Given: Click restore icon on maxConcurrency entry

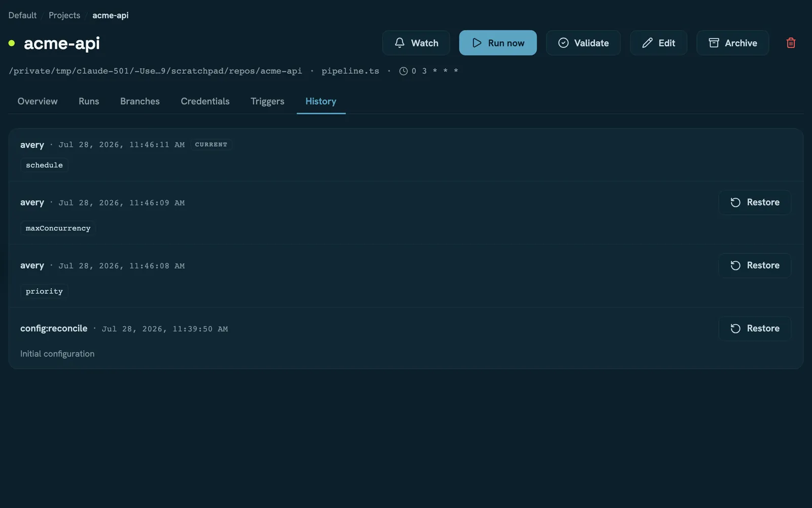Looking at the screenshot, I should 735,203.
